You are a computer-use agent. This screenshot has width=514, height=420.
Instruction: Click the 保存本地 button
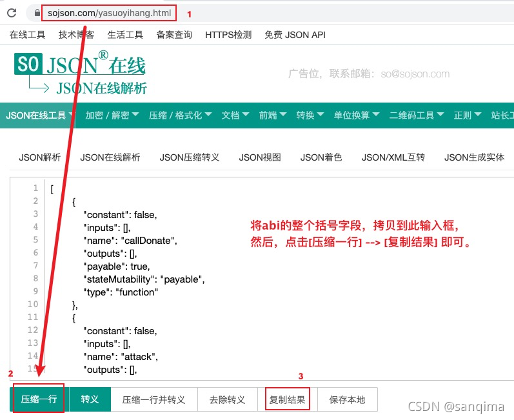pos(347,399)
